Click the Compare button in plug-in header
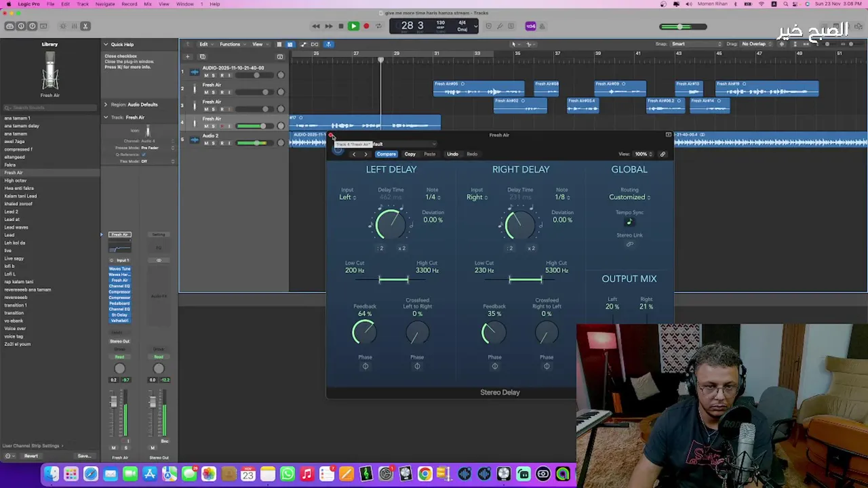 [x=386, y=154]
